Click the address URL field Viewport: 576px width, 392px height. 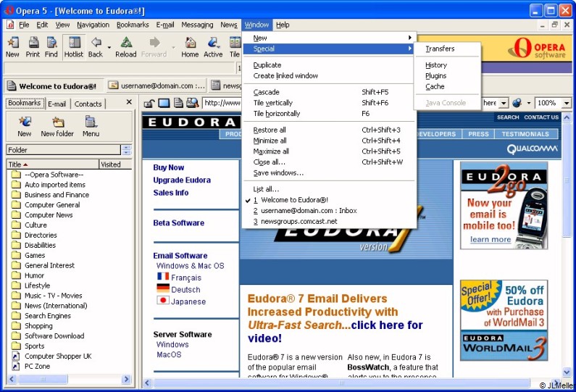(x=222, y=103)
